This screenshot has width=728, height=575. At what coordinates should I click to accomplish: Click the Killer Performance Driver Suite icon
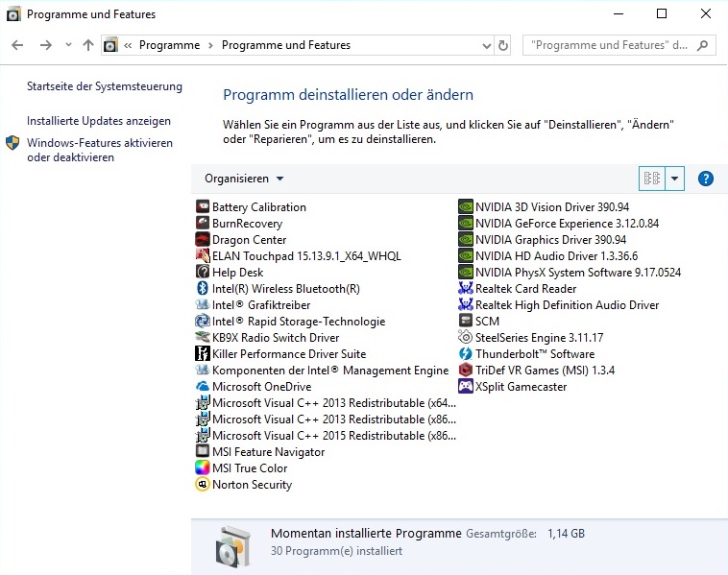(x=203, y=353)
